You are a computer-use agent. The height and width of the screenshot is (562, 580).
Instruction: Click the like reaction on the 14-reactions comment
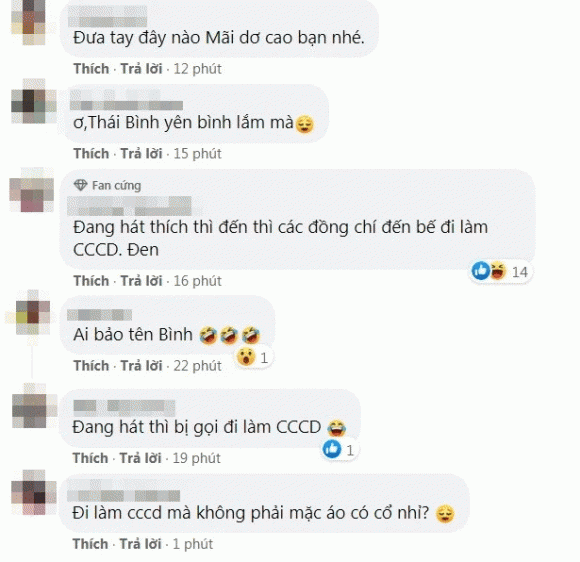click(480, 271)
